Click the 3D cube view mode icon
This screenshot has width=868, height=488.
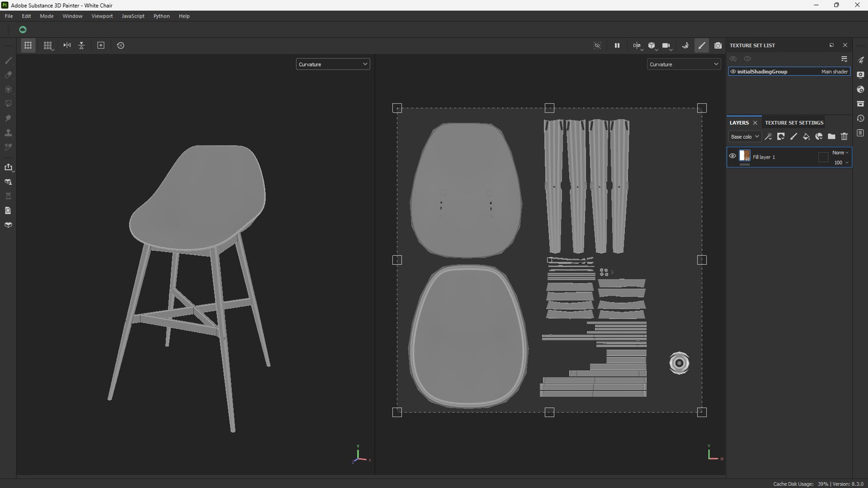coord(651,45)
